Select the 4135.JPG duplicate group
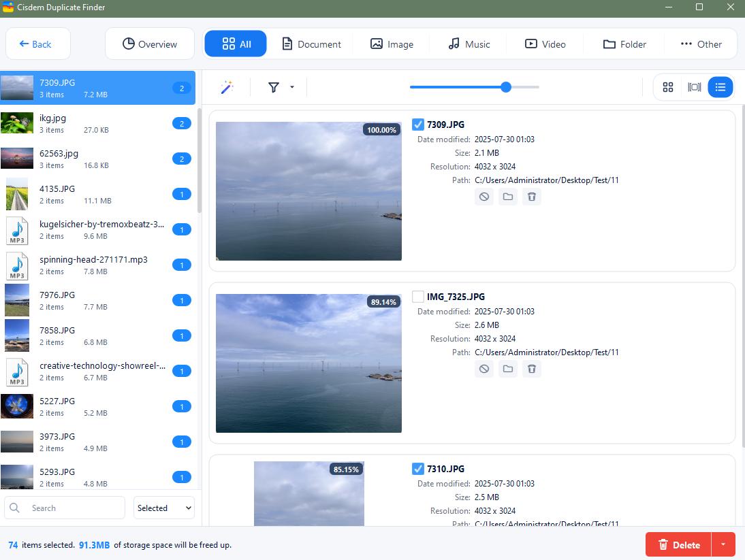The image size is (745, 560). click(x=98, y=194)
